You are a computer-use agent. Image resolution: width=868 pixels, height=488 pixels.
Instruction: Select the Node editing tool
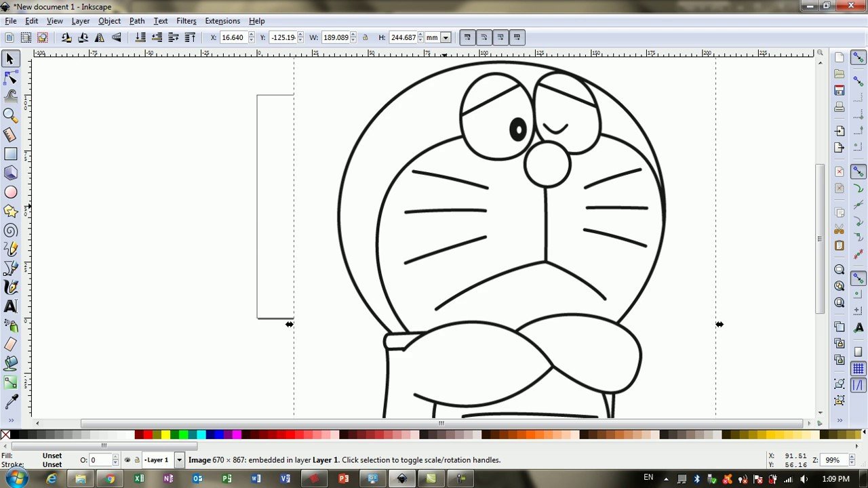10,79
